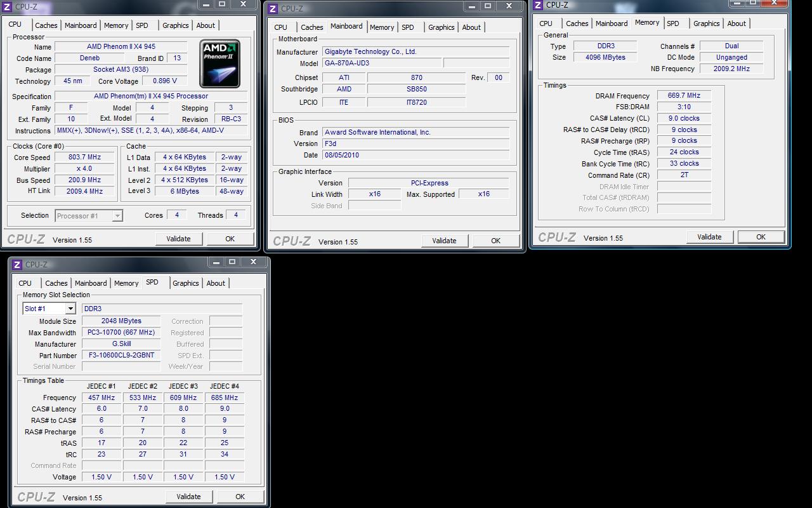Click the Max Bandwidth value 'PC3-10700 (667 MHz)'

pos(121,333)
